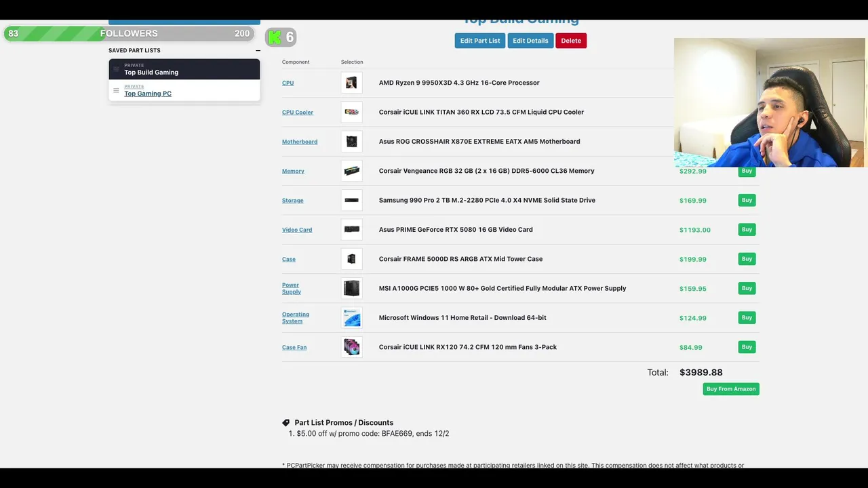The height and width of the screenshot is (488, 868).
Task: Click the Edit Details button
Action: (530, 41)
